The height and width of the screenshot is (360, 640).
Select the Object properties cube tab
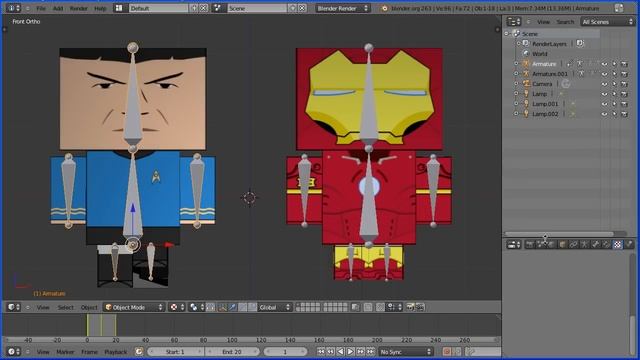click(562, 244)
